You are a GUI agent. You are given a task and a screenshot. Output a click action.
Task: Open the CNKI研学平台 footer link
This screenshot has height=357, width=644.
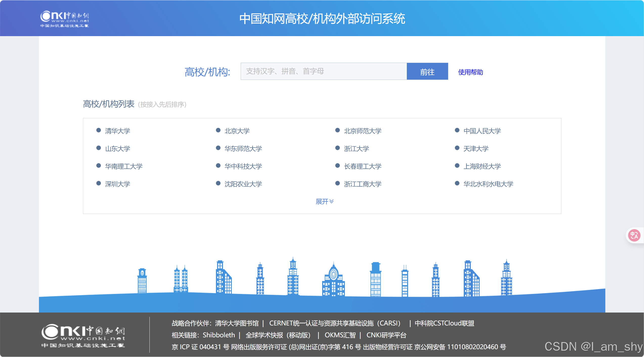click(x=386, y=335)
